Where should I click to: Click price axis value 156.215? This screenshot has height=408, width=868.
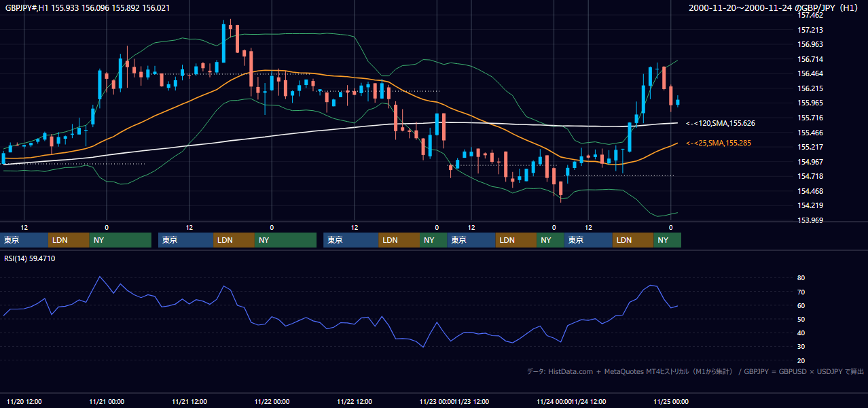click(x=810, y=88)
